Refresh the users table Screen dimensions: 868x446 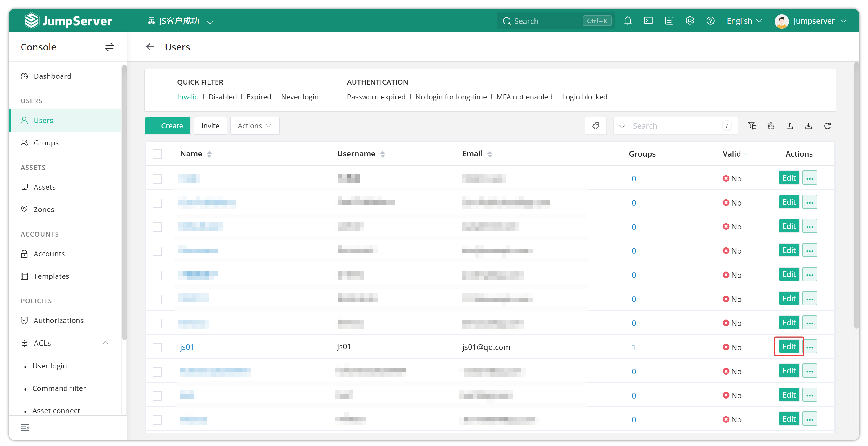coord(828,126)
